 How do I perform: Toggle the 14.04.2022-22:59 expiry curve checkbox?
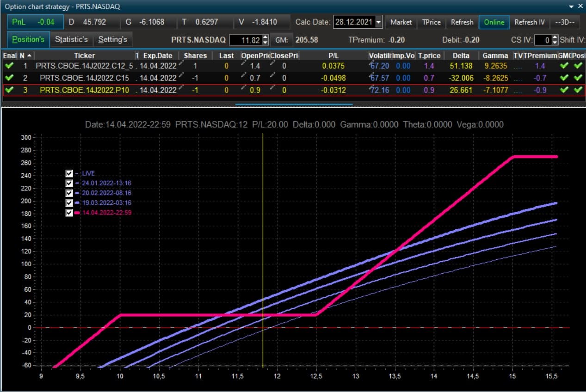coord(69,213)
